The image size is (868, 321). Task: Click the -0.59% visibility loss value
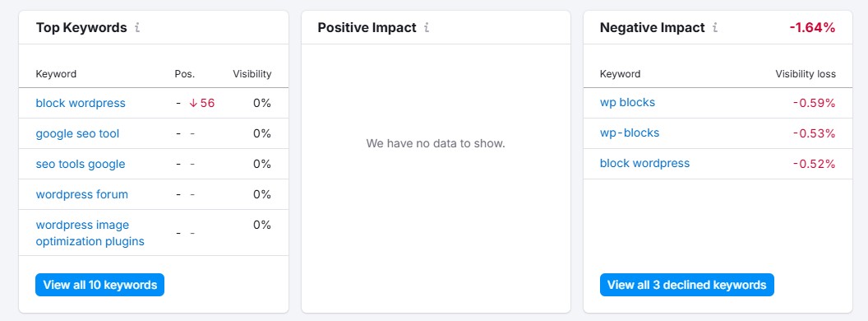click(814, 103)
